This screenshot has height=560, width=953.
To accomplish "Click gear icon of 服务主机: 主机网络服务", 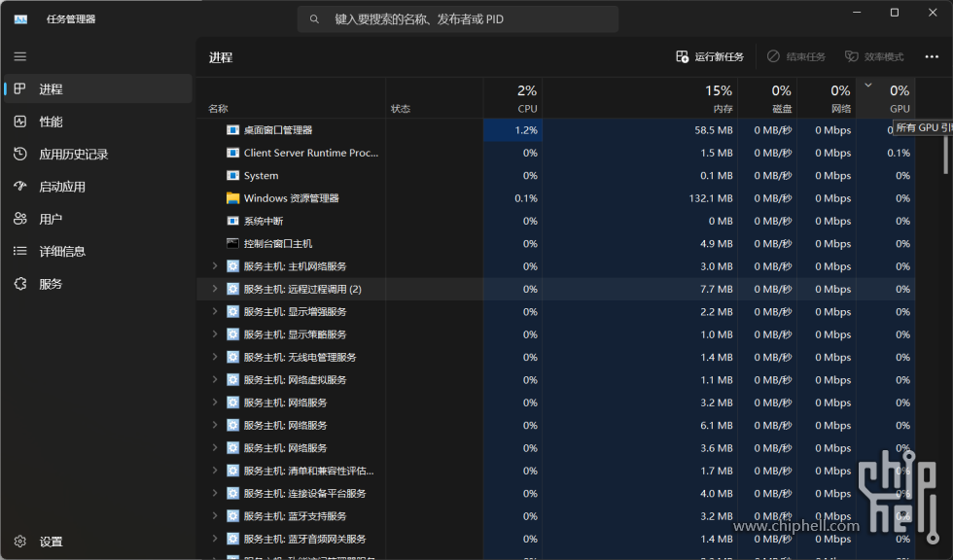I will pyautogui.click(x=232, y=266).
